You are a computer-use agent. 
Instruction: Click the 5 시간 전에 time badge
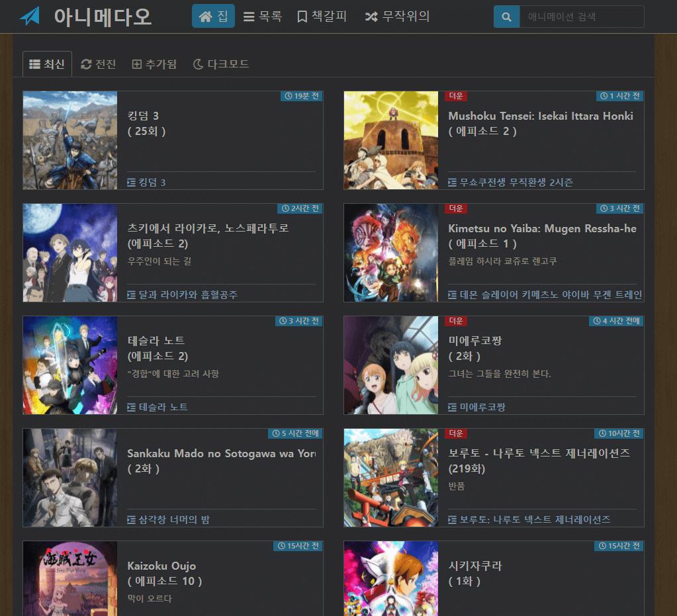point(295,433)
